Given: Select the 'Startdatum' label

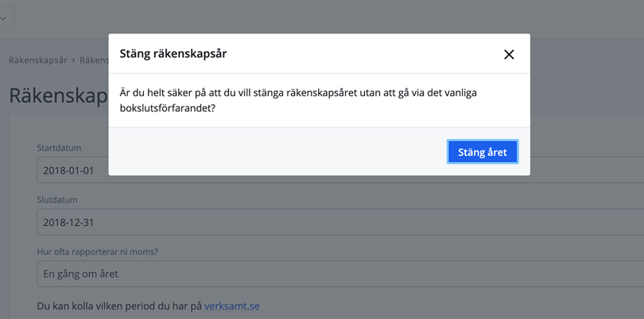Looking at the screenshot, I should point(59,148).
